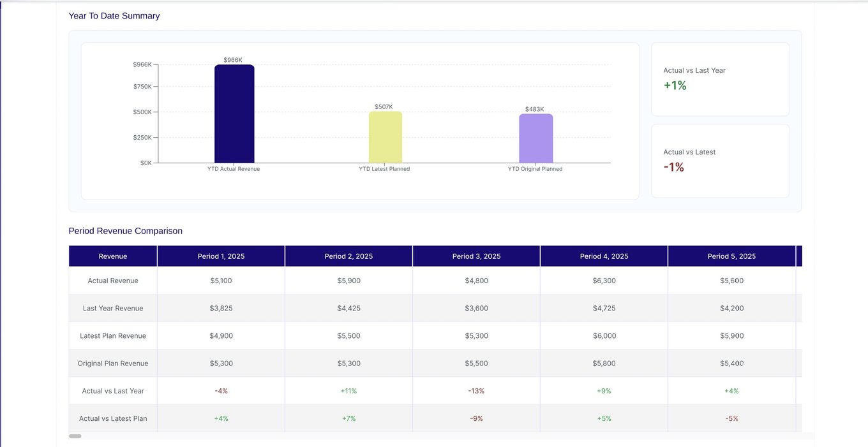Click the Actual Revenue row label
Image resolution: width=868 pixels, height=447 pixels.
tap(113, 281)
